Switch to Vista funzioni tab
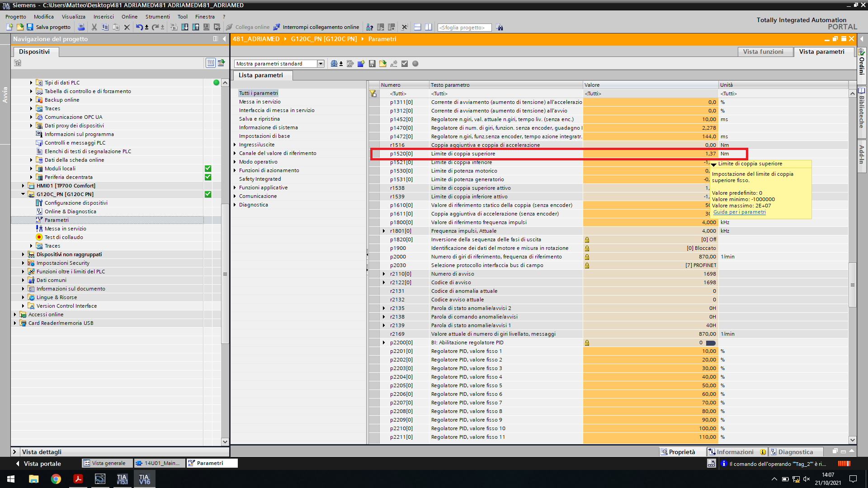 point(763,52)
